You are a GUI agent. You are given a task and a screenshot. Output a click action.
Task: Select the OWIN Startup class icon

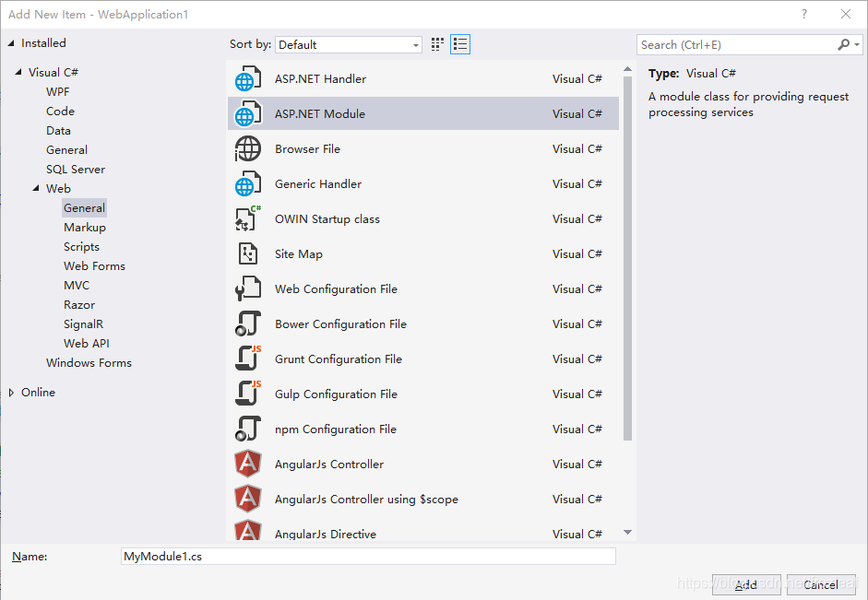(x=247, y=219)
